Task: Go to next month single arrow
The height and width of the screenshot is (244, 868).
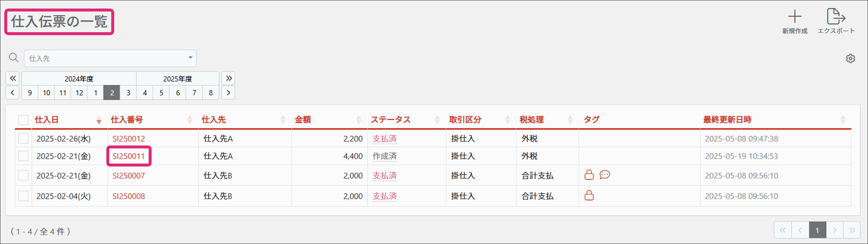Action: click(x=228, y=93)
